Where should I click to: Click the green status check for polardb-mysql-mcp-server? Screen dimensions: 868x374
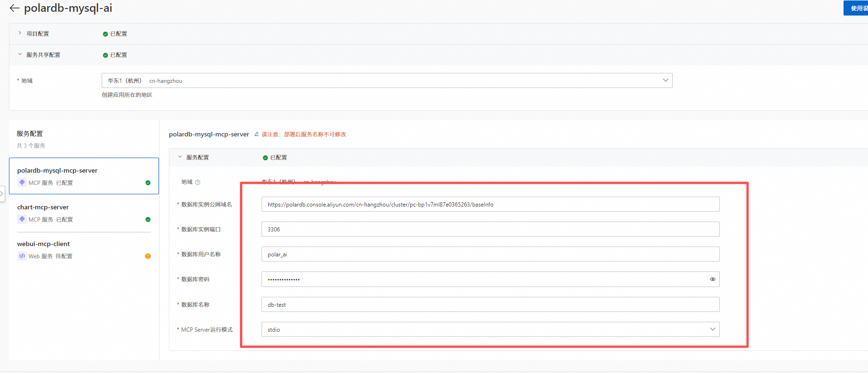tap(148, 183)
